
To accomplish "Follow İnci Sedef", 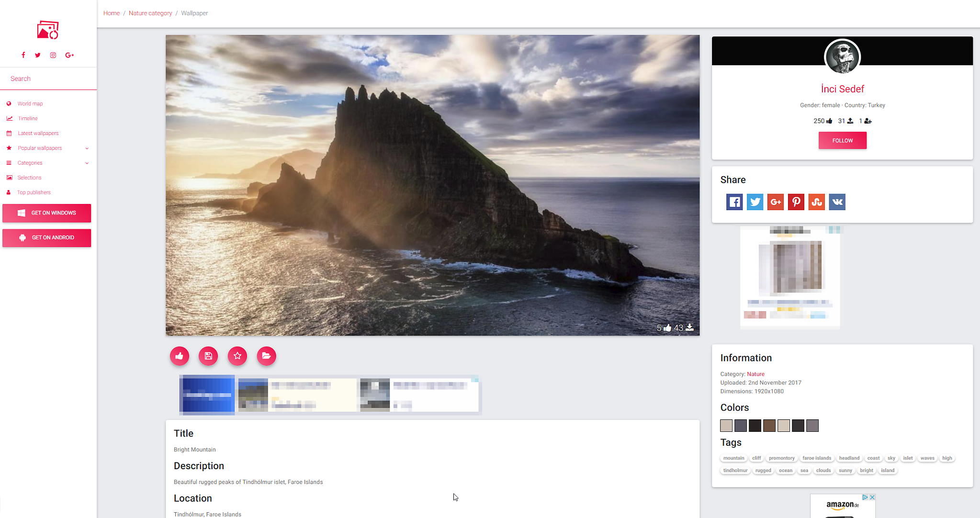I will [x=842, y=140].
